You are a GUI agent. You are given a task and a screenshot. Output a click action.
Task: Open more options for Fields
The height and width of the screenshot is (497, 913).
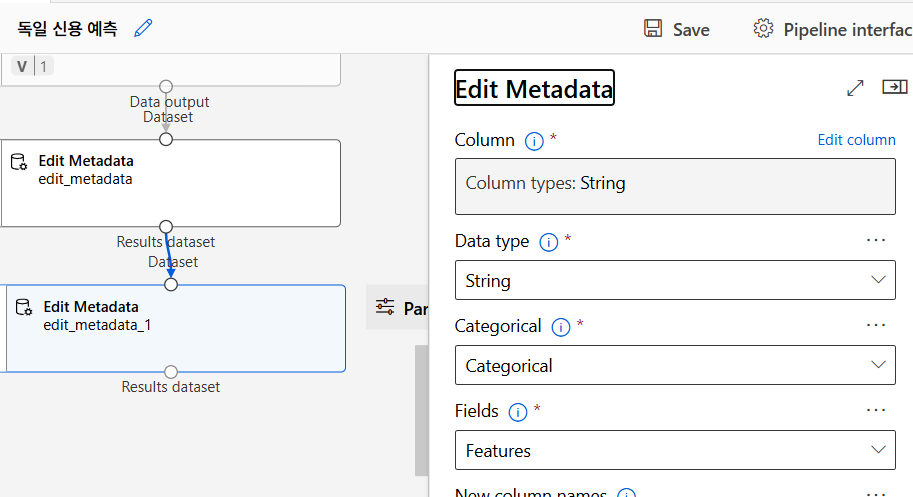(876, 410)
